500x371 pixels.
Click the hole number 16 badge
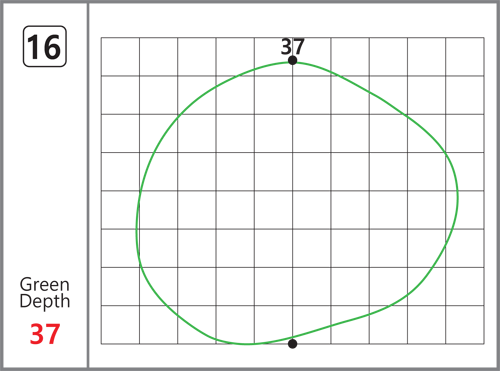[x=45, y=46]
